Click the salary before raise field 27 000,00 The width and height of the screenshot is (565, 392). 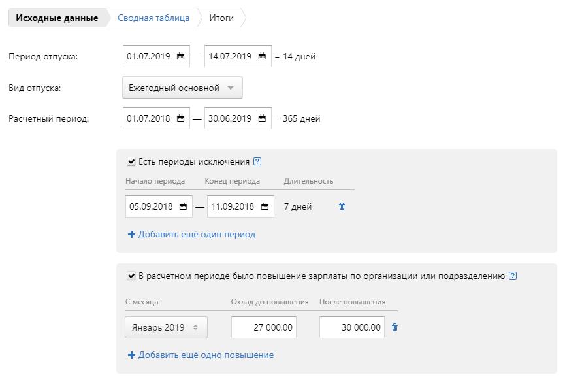click(264, 328)
